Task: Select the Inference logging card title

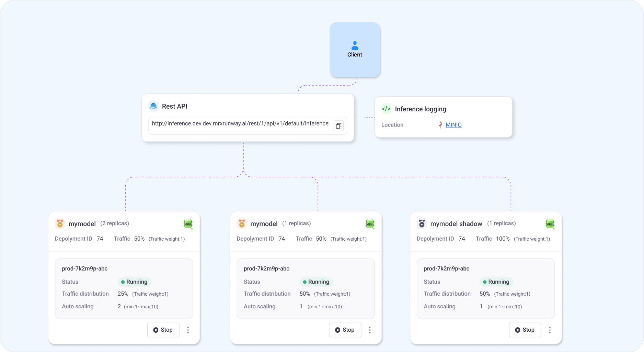Action: pos(421,109)
